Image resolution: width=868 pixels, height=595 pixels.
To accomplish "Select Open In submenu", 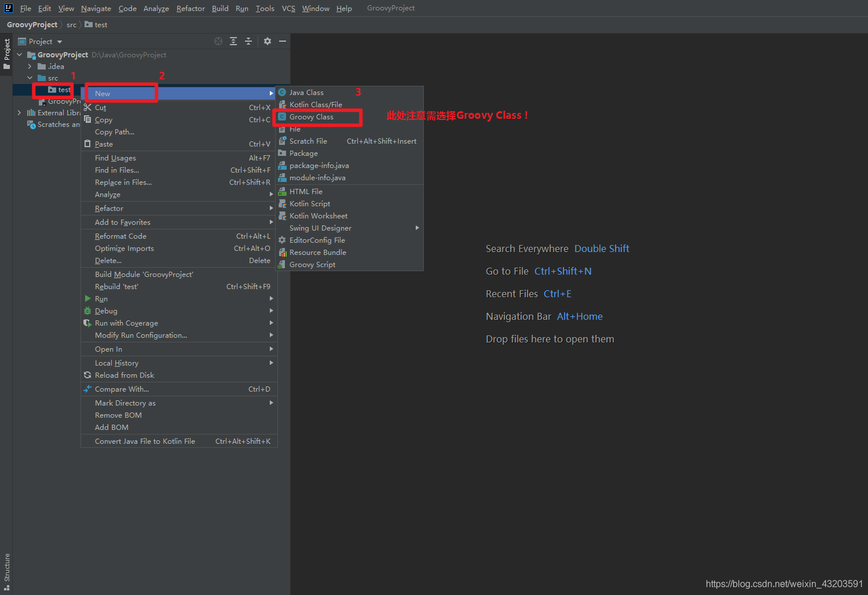I will tap(179, 349).
